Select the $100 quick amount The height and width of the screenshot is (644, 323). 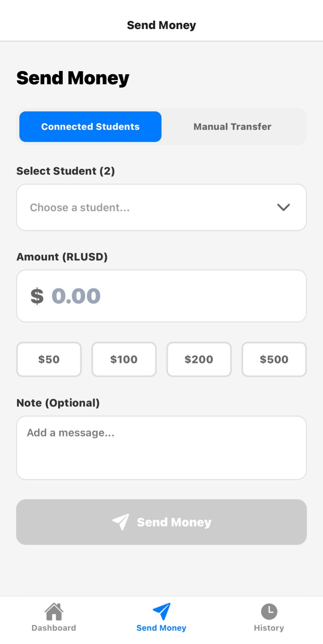tap(124, 359)
